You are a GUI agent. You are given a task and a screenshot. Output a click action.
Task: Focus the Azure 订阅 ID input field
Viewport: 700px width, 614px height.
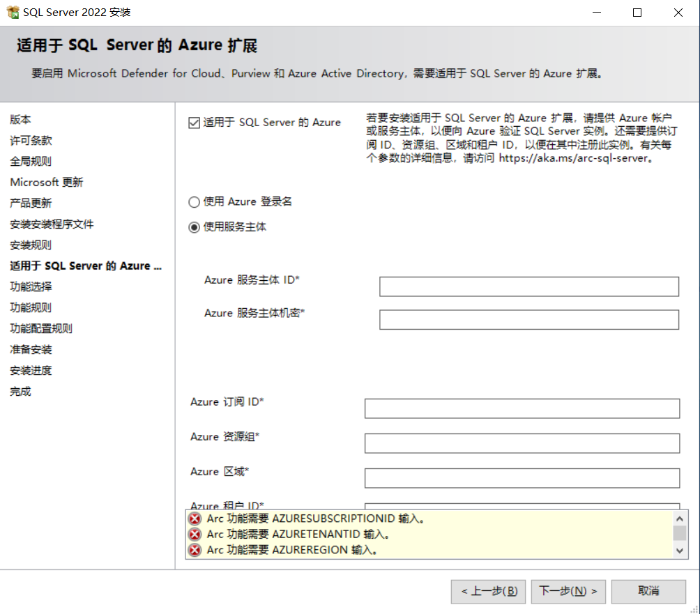pos(522,408)
